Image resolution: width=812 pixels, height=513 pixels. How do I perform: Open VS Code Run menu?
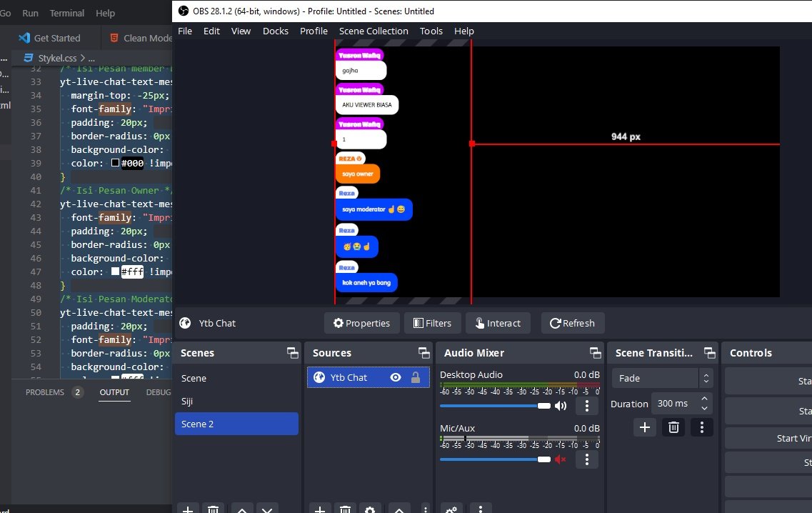tap(30, 13)
